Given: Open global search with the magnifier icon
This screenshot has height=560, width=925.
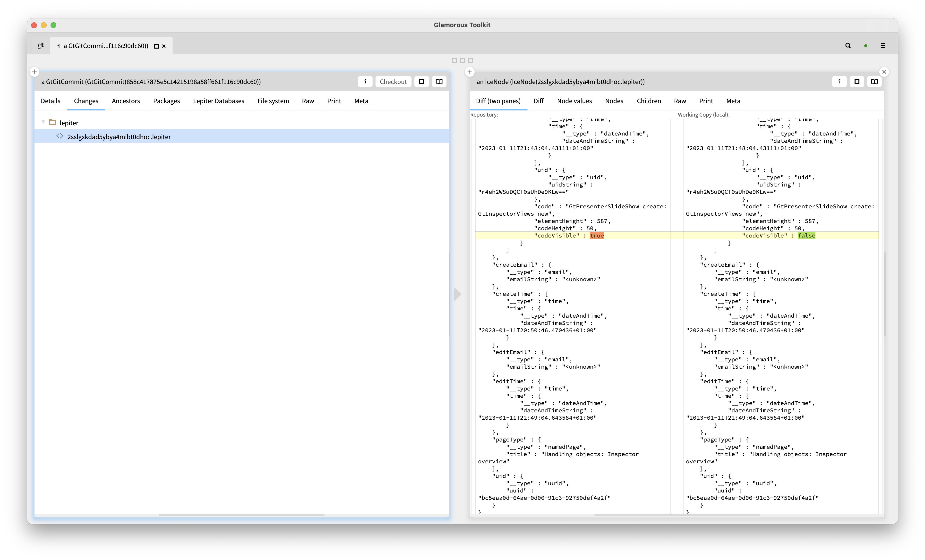Looking at the screenshot, I should coord(848,45).
